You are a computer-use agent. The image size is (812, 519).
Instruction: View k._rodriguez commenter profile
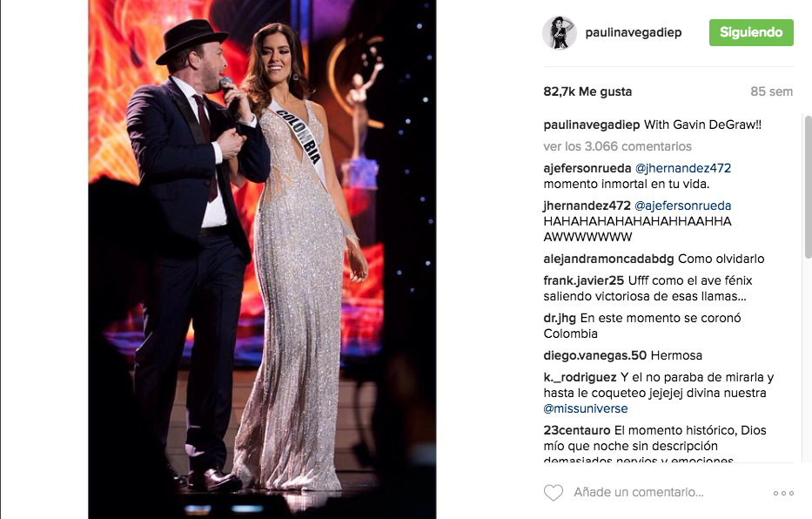click(x=580, y=377)
